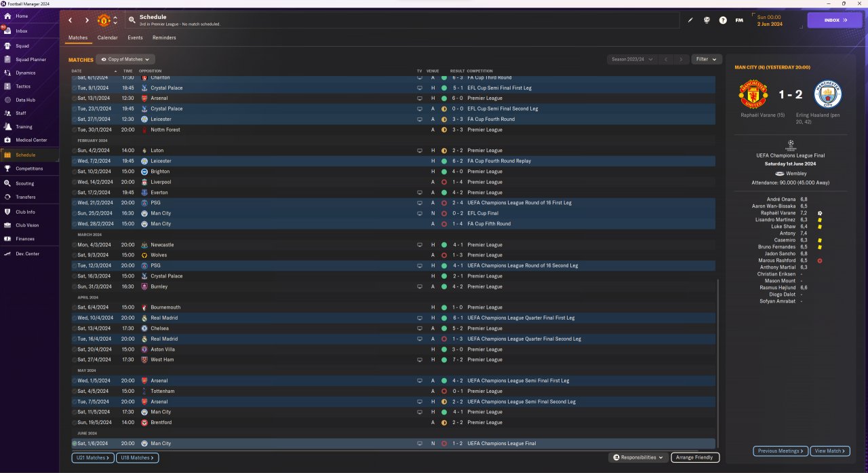
Task: Click the back navigation arrow
Action: click(71, 20)
